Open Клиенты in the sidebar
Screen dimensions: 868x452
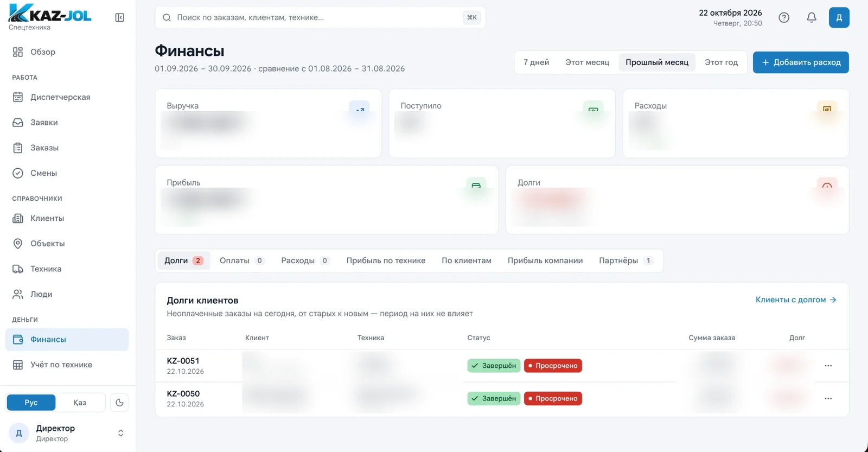(x=67, y=218)
